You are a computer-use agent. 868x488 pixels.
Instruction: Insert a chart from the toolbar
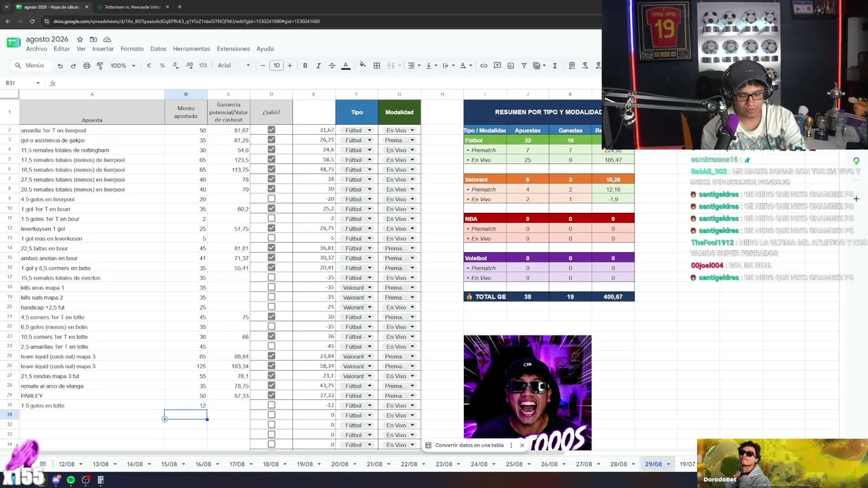[x=511, y=66]
